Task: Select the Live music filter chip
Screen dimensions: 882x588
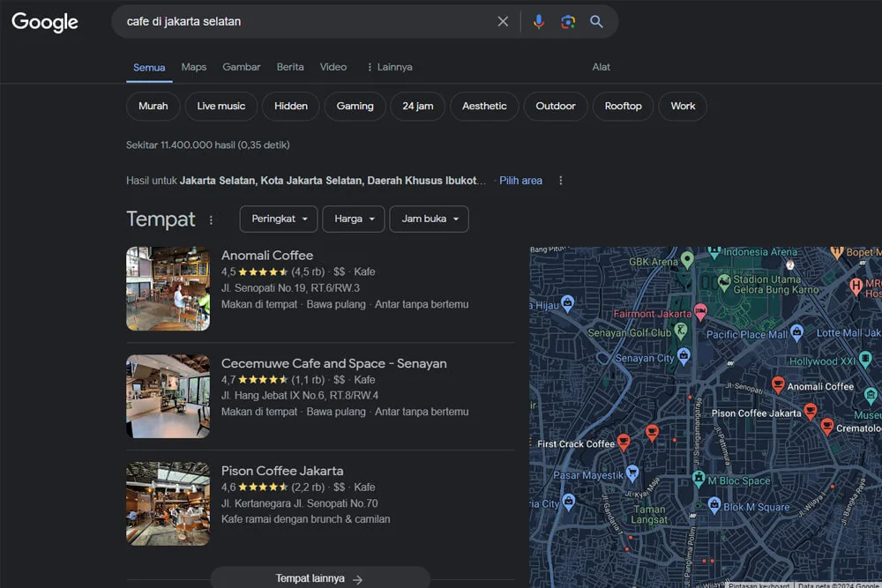Action: pyautogui.click(x=220, y=106)
